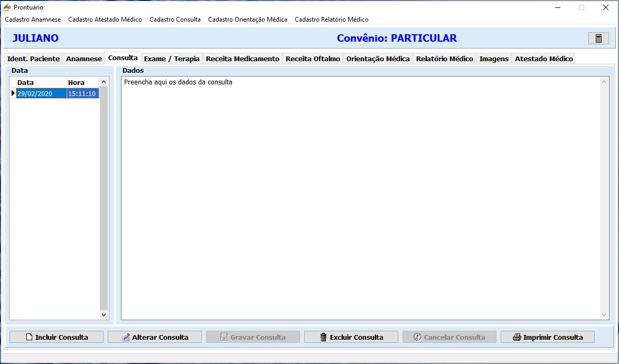This screenshot has width=619, height=364.
Task: Open the Ident. Paciente tab
Action: (33, 59)
